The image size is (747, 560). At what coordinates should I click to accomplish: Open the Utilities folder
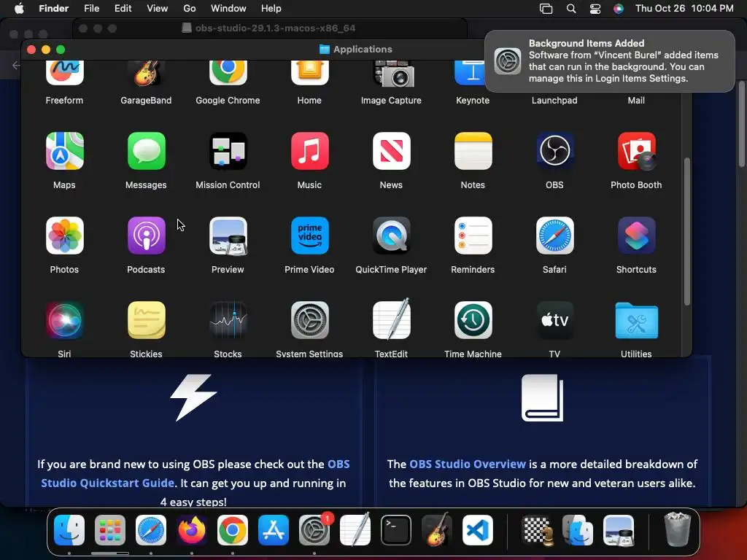point(636,321)
